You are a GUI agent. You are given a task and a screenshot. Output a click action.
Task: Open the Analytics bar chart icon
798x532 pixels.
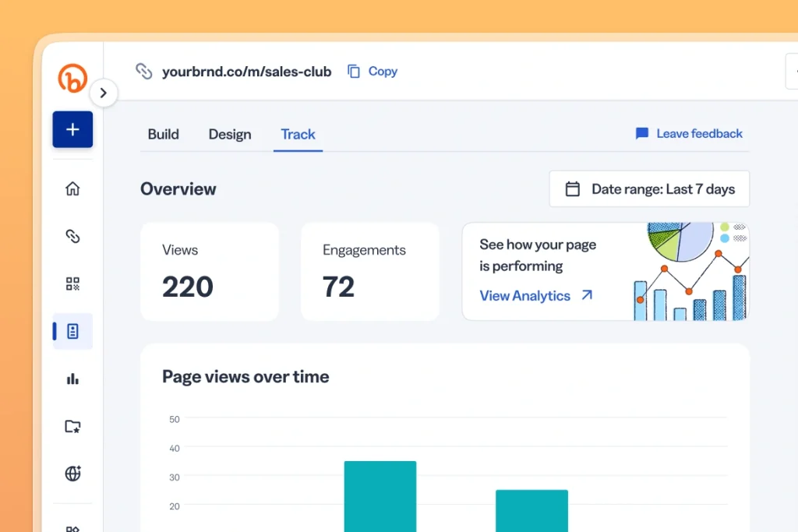[72, 379]
